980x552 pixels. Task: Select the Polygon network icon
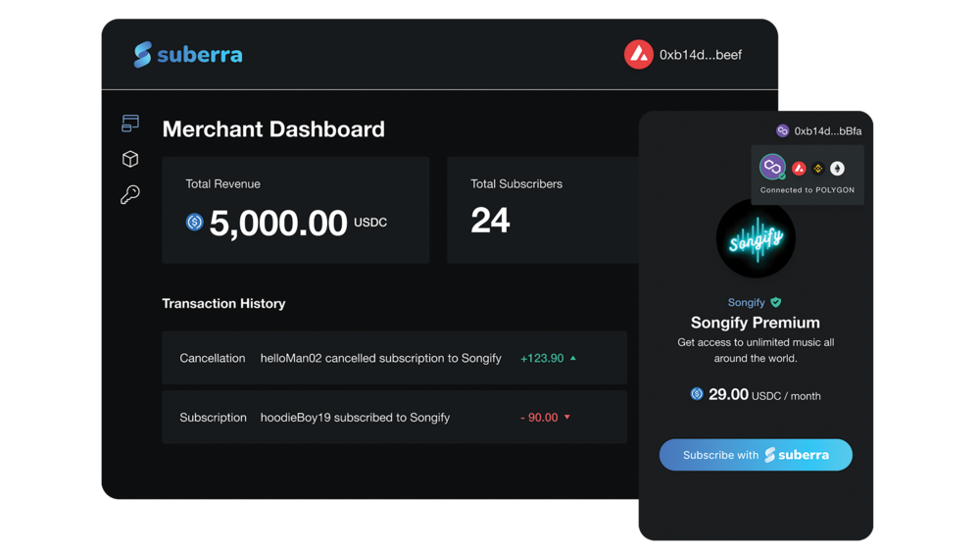[772, 167]
